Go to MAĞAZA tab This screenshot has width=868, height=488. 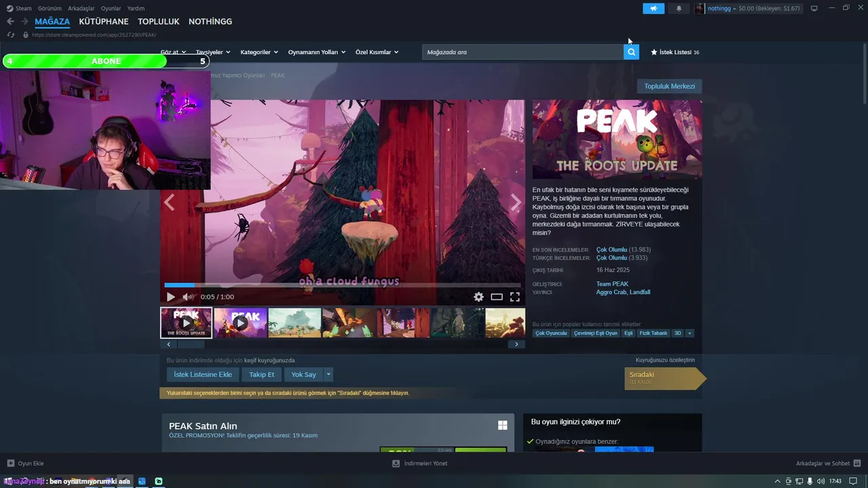point(52,22)
